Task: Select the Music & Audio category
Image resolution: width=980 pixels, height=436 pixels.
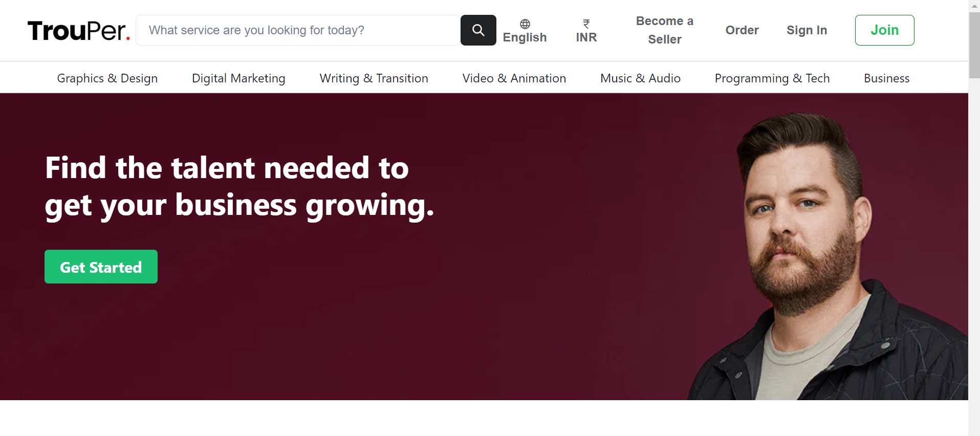Action: pos(640,78)
